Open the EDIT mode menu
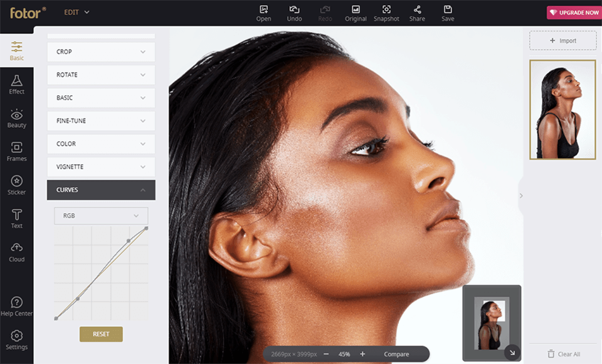The image size is (602, 364). (x=77, y=12)
